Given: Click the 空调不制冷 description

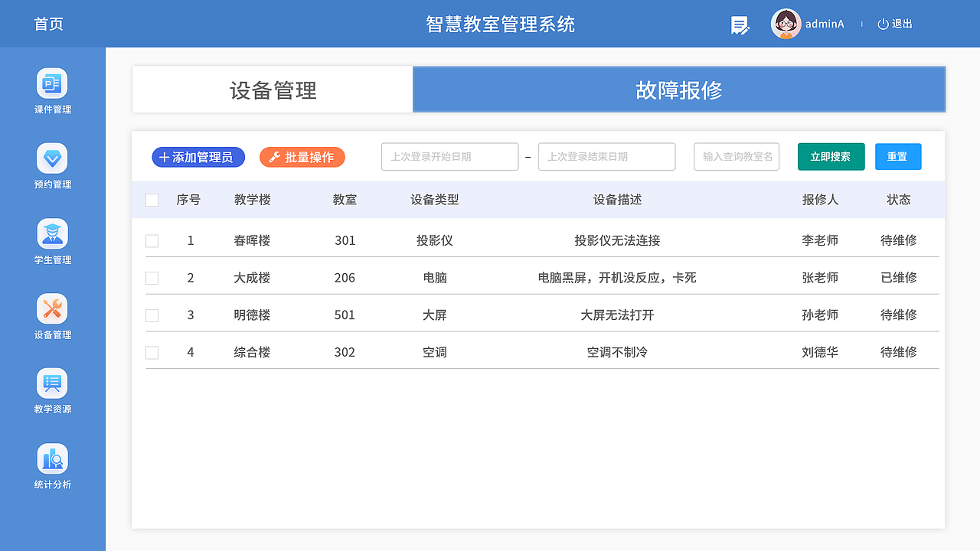Looking at the screenshot, I should point(618,352).
